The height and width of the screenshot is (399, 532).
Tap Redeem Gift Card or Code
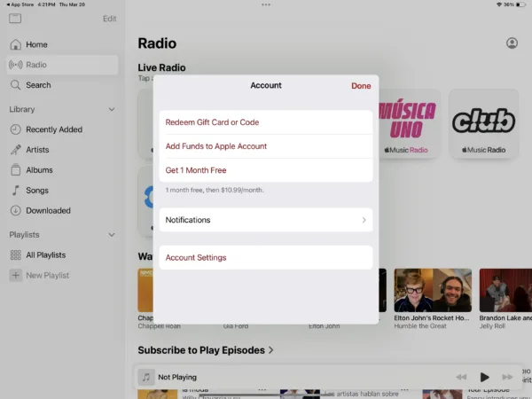click(266, 122)
